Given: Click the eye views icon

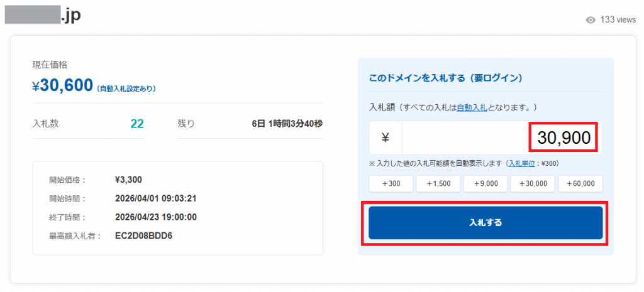Looking at the screenshot, I should point(590,20).
